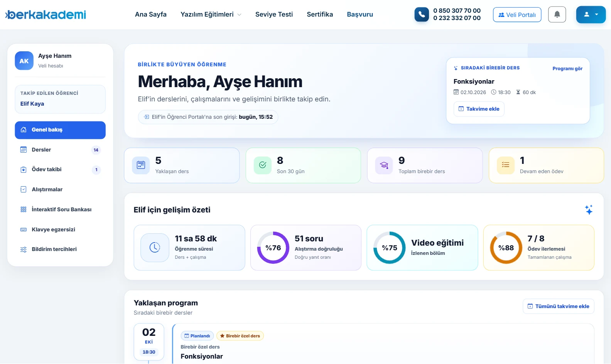Click the Fonksiyonlar lesson title in program list

tap(202, 356)
